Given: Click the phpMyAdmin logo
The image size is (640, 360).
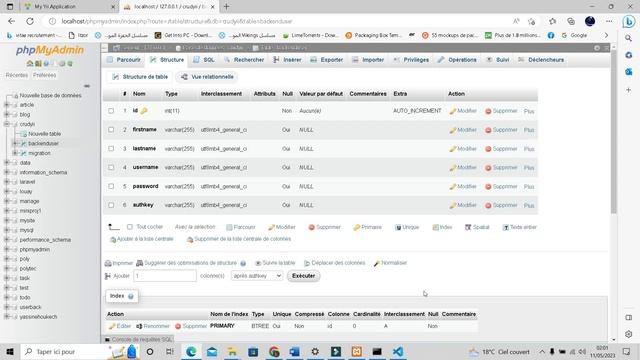Looking at the screenshot, I should coord(50,50).
